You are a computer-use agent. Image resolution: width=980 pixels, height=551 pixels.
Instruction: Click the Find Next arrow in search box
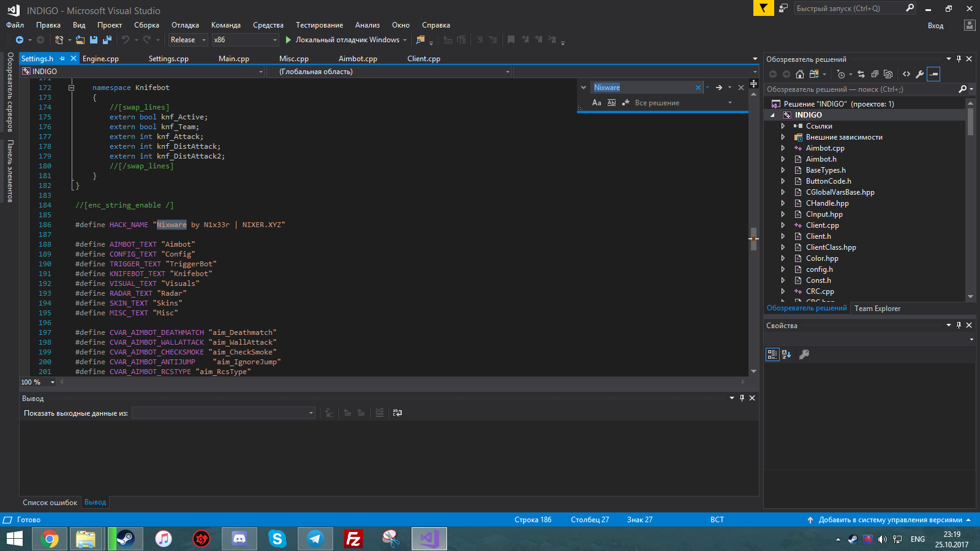[719, 88]
